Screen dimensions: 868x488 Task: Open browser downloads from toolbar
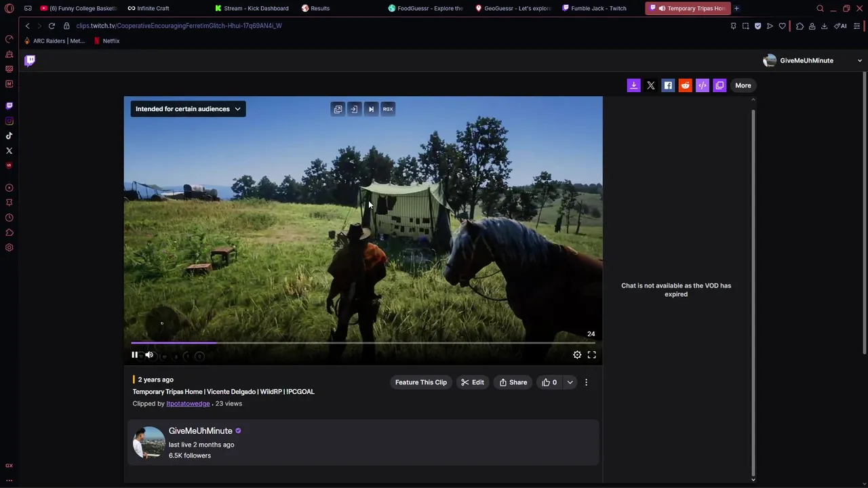pyautogui.click(x=824, y=26)
